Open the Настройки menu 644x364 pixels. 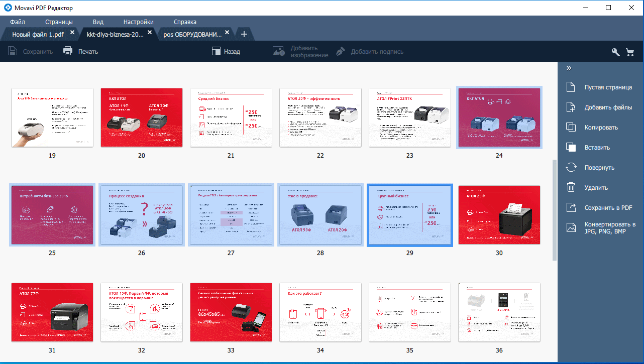click(138, 22)
